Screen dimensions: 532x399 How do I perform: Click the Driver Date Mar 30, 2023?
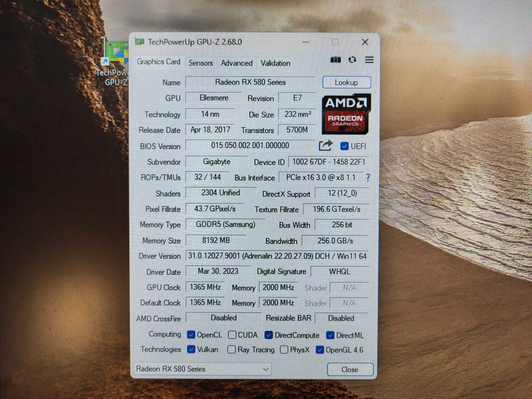[x=218, y=271]
